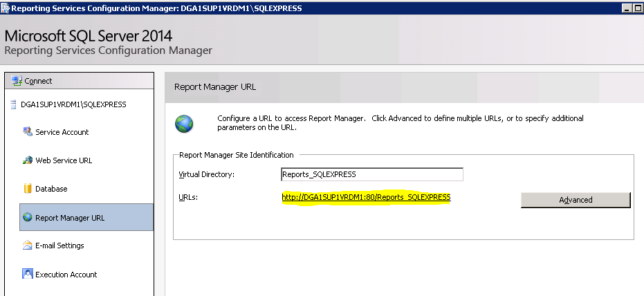
Task: Click the application icon in title bar
Action: (x=5, y=8)
